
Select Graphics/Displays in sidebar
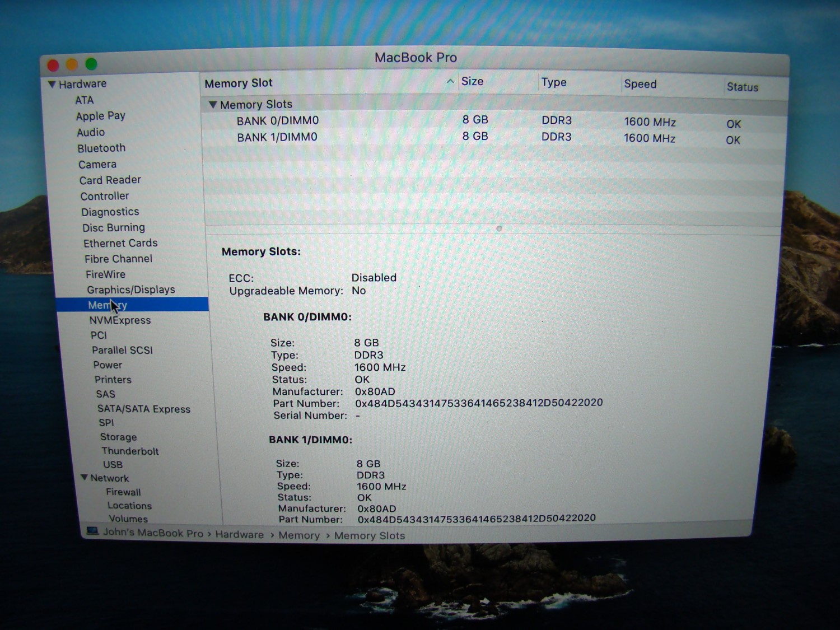(x=130, y=290)
